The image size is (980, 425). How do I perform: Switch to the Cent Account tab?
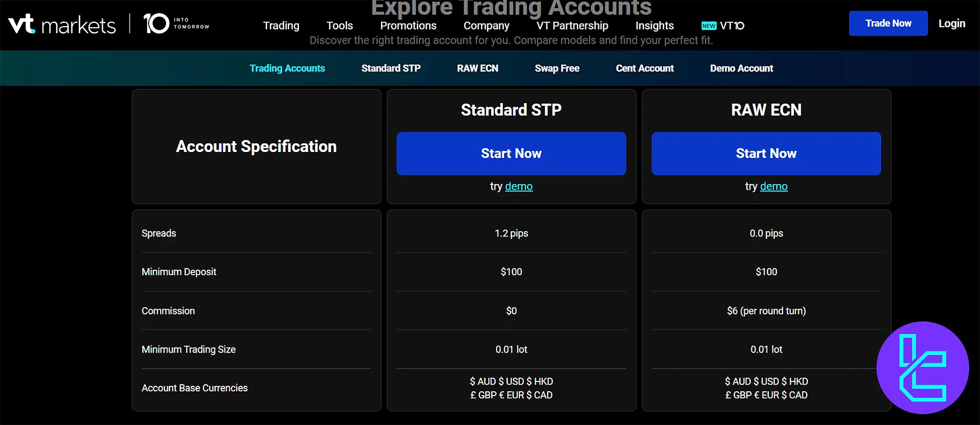tap(645, 68)
